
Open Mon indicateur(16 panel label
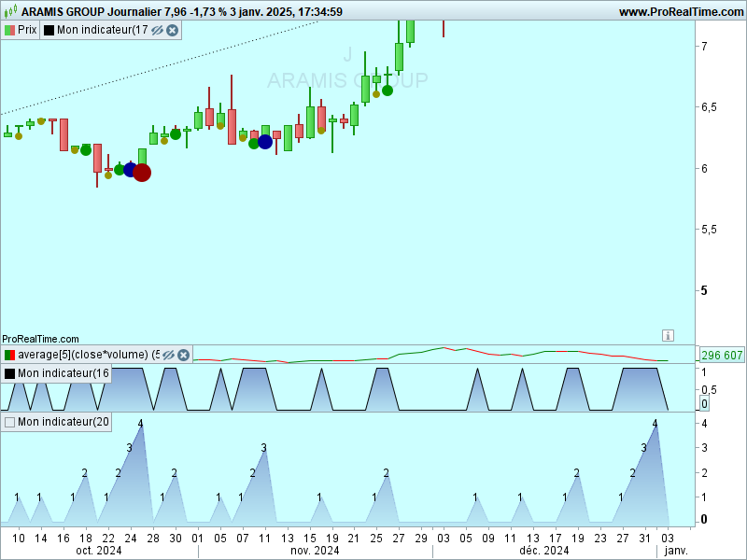pyautogui.click(x=63, y=373)
